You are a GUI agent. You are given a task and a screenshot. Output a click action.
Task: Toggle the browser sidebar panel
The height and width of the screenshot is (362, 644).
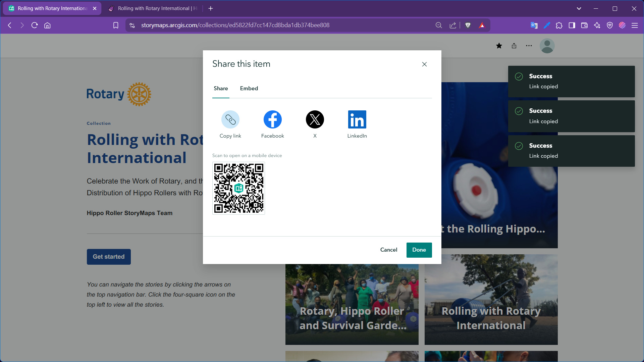tap(572, 25)
